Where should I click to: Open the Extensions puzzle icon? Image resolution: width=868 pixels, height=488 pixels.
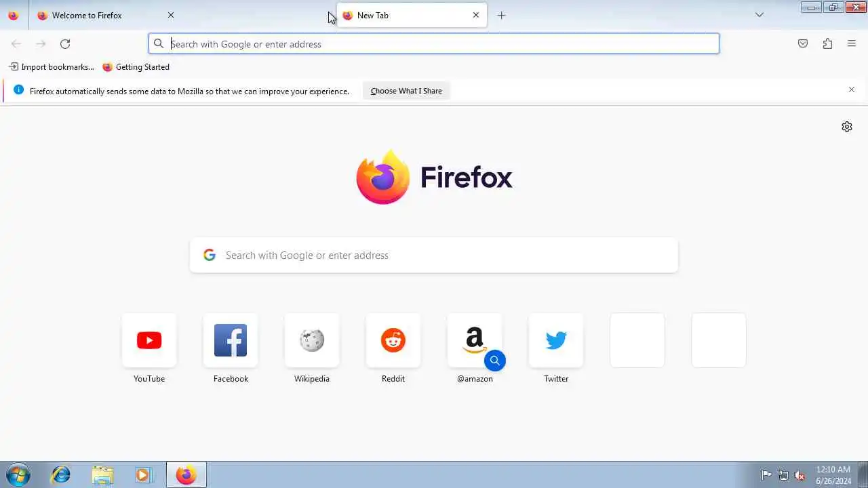pos(827,44)
